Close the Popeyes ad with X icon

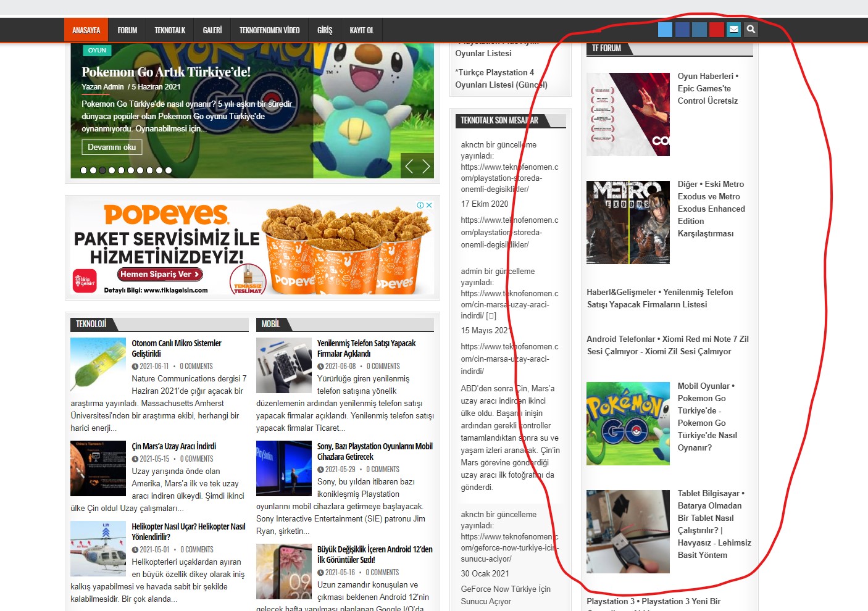coord(429,205)
